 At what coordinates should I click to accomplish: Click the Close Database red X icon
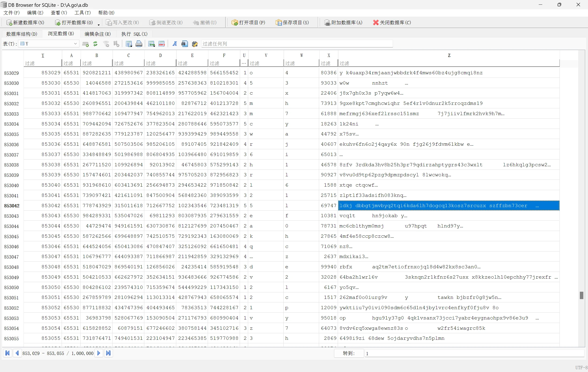[376, 22]
